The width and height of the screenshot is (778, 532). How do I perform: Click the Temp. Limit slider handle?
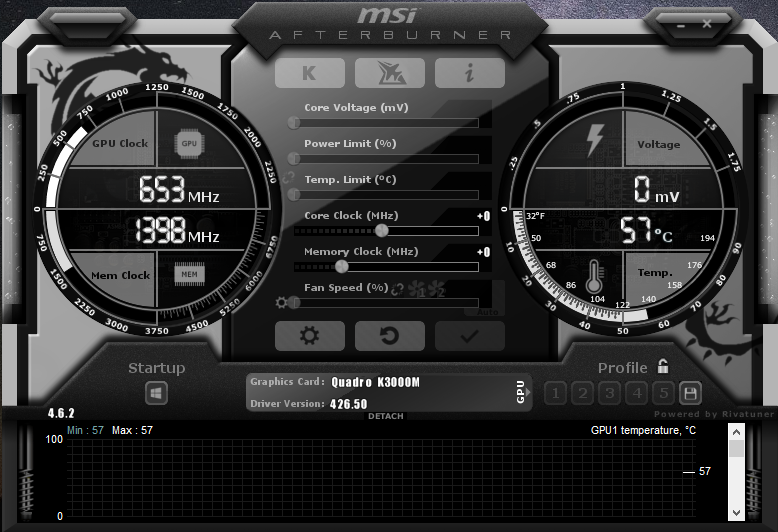coord(294,195)
